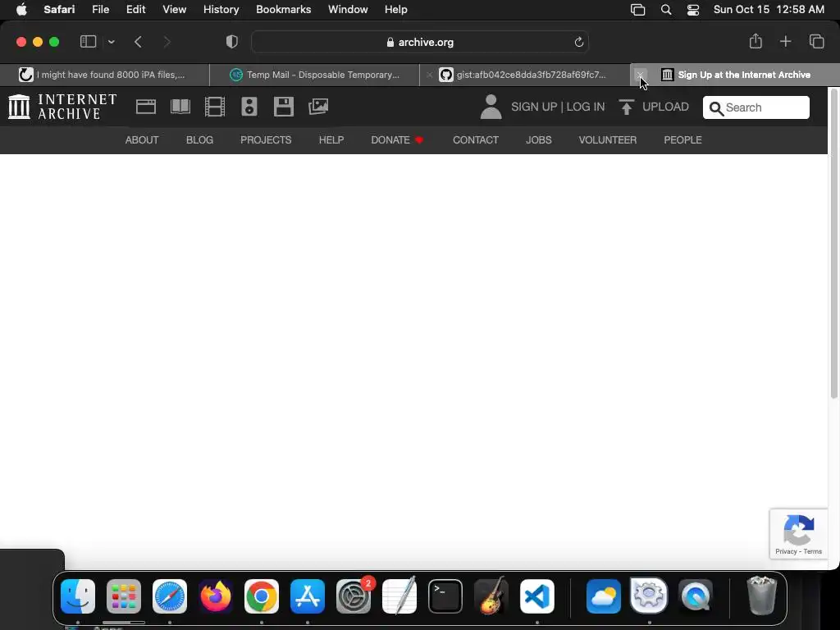The image size is (840, 630).
Task: Switch to the Temp Mail tab
Action: 314,75
